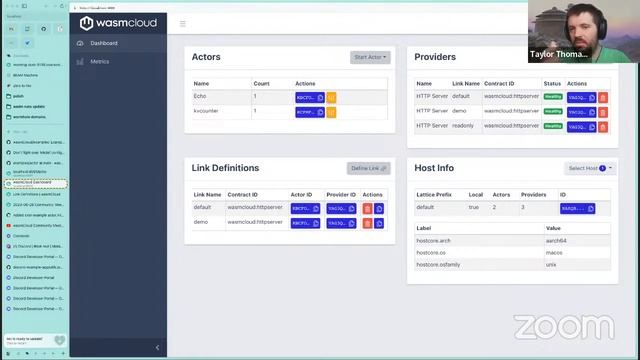Screen dimensions: 640x360
Task: Click readonly link name in Providers table
Action: tap(463, 126)
